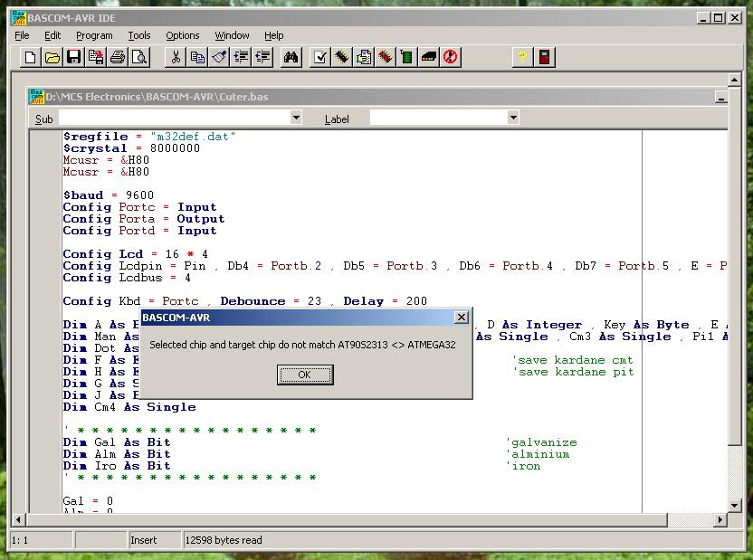The image size is (753, 560).
Task: Click the binoculars Find icon
Action: 291,58
